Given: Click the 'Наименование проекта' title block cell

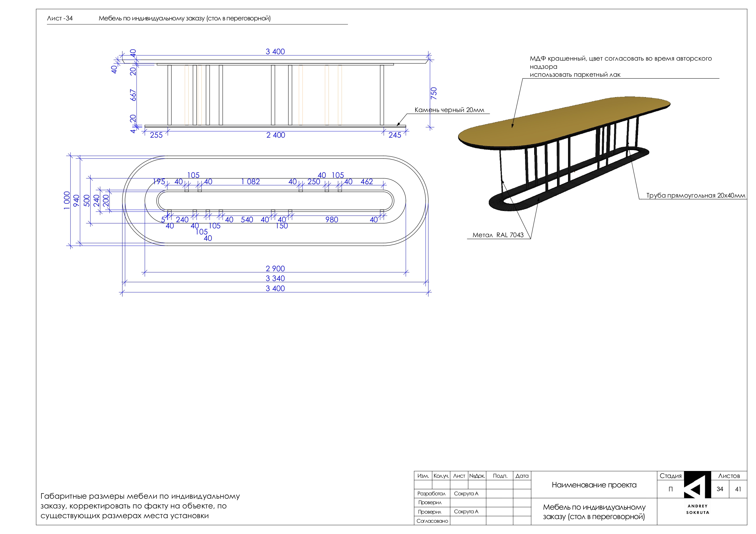Looking at the screenshot, I should coord(594,485).
